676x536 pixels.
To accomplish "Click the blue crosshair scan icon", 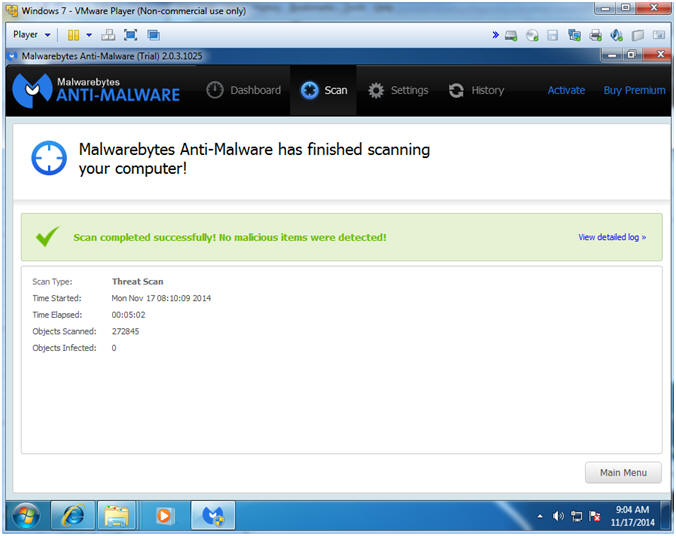I will tap(49, 158).
